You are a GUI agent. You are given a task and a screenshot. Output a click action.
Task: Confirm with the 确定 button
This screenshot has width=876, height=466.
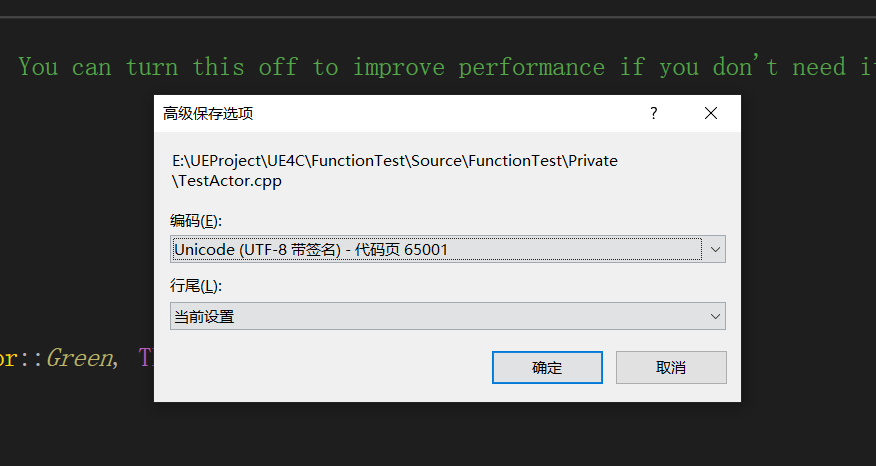[x=547, y=367]
